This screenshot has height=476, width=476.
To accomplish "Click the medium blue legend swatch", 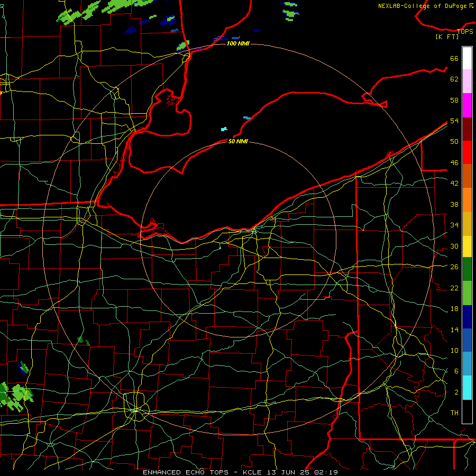I will 467,340.
